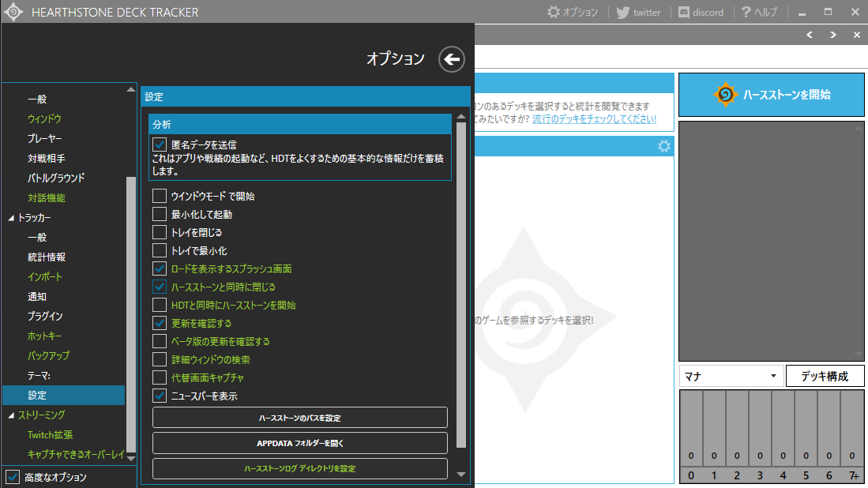Click the gear icon in blue deck header
Screen dimensions: 868x488
(663, 146)
